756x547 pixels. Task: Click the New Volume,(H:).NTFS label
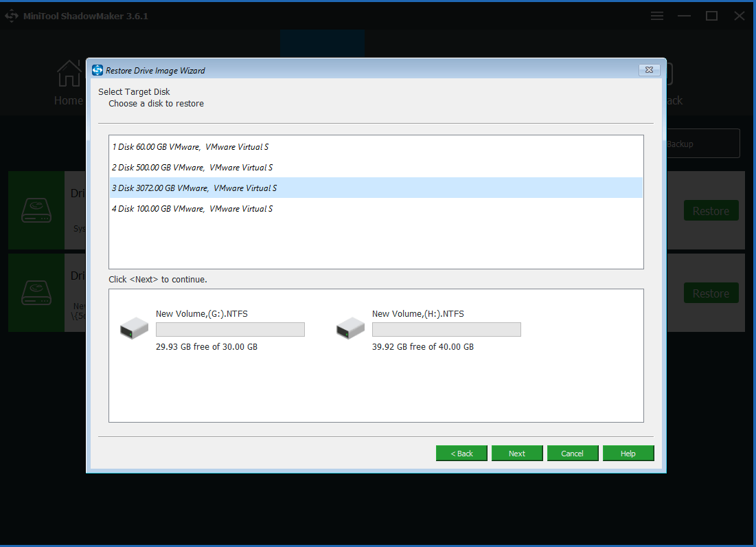point(418,313)
